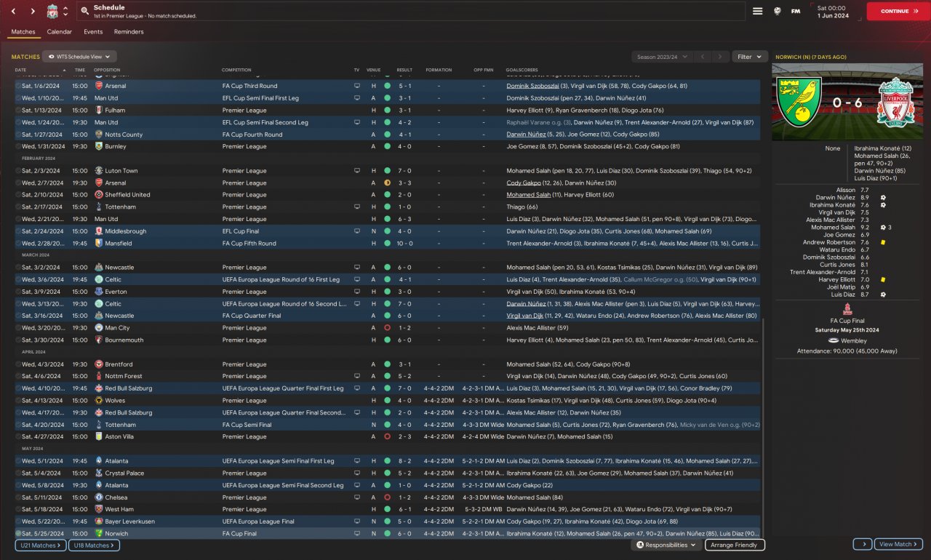The height and width of the screenshot is (560, 931).
Task: Tick the checkbox for the Fulham match row
Action: [18, 110]
